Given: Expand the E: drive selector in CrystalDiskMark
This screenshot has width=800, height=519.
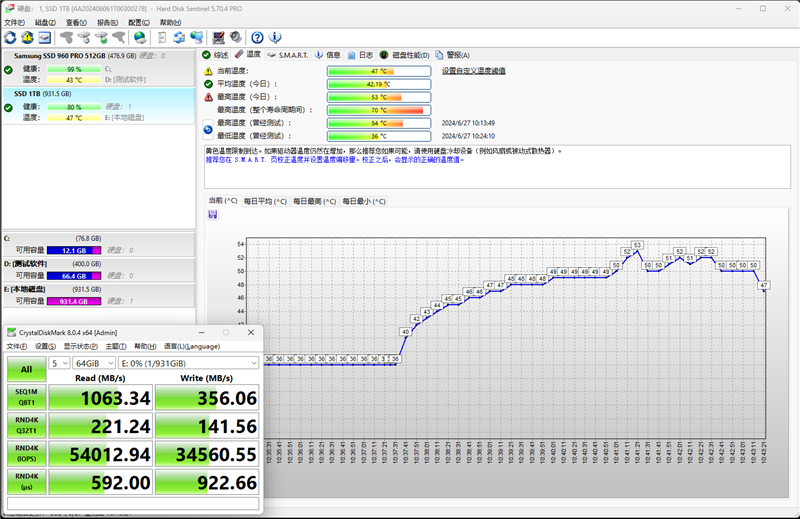Looking at the screenshot, I should pyautogui.click(x=188, y=363).
